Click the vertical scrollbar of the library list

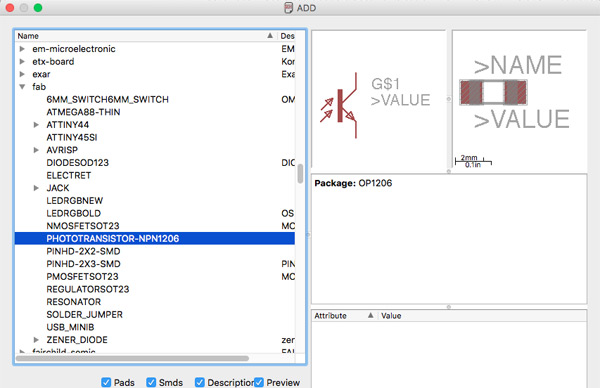(x=300, y=174)
